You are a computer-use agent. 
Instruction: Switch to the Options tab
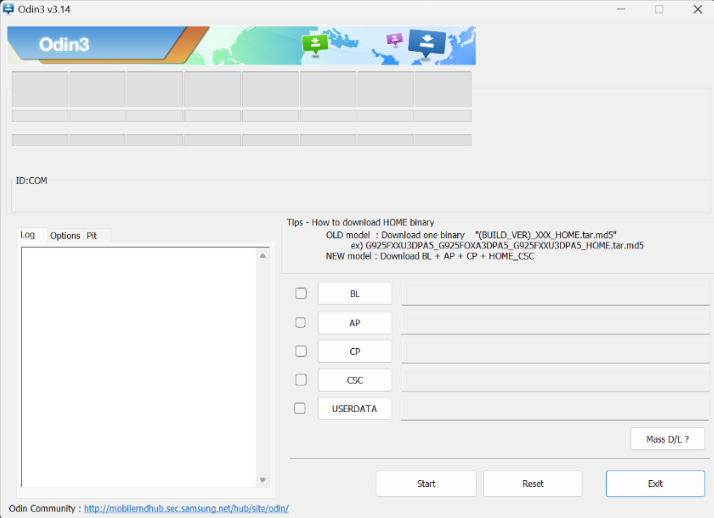65,236
